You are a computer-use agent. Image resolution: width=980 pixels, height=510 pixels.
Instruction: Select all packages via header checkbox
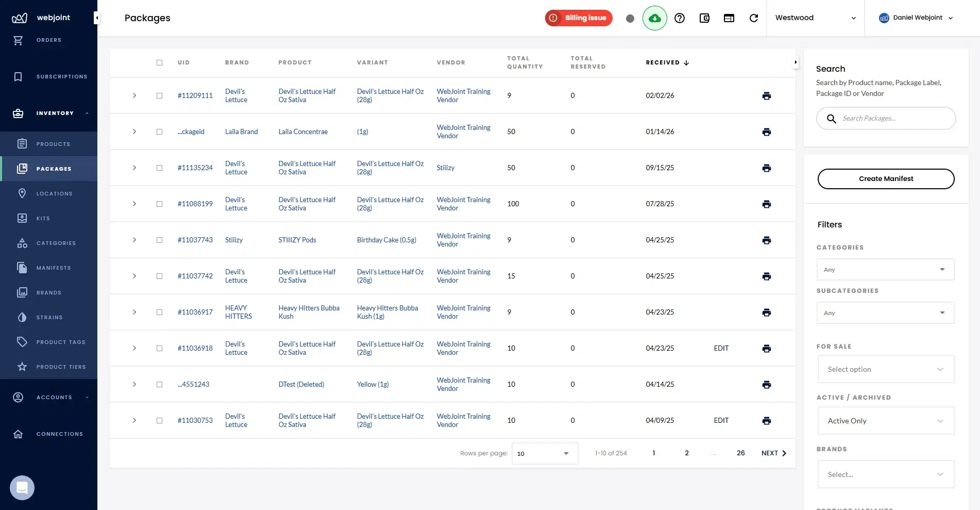[x=160, y=62]
